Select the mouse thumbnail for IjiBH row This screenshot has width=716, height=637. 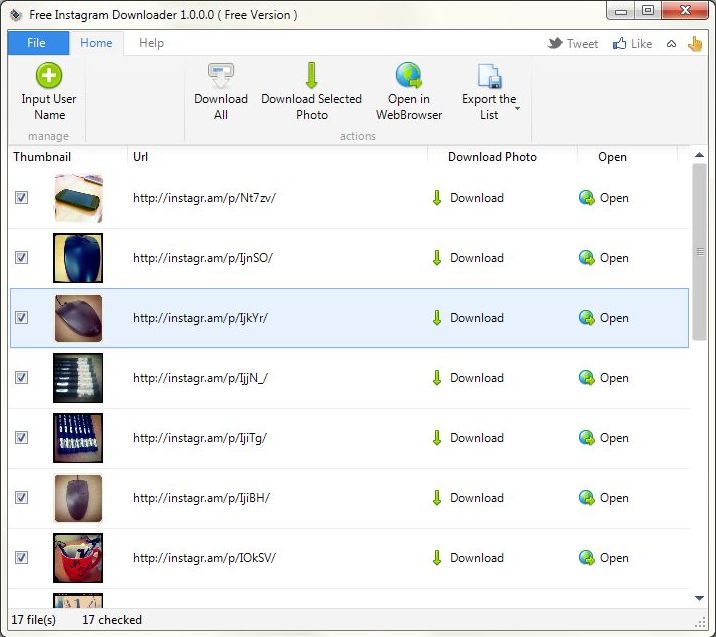tap(78, 498)
